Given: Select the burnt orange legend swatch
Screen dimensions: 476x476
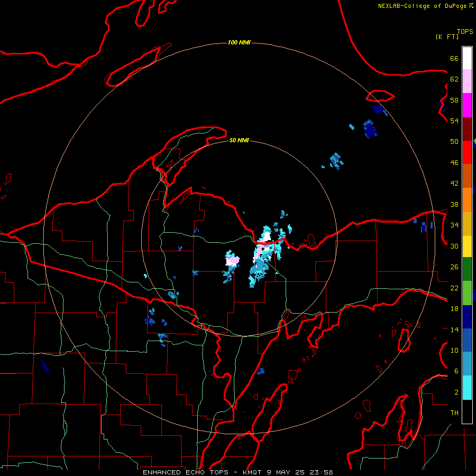Looking at the screenshot, I should (x=467, y=176).
